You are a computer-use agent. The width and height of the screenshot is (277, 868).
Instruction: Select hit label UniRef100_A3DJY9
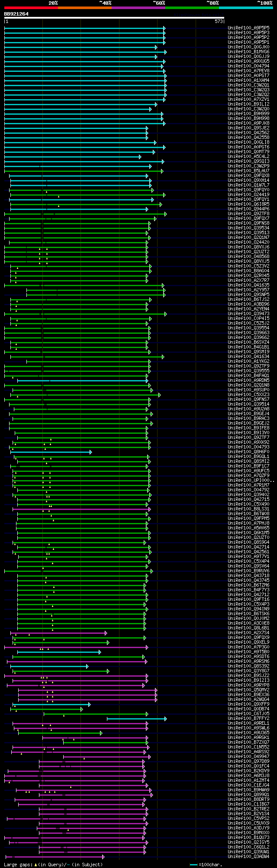pyautogui.click(x=248, y=828)
